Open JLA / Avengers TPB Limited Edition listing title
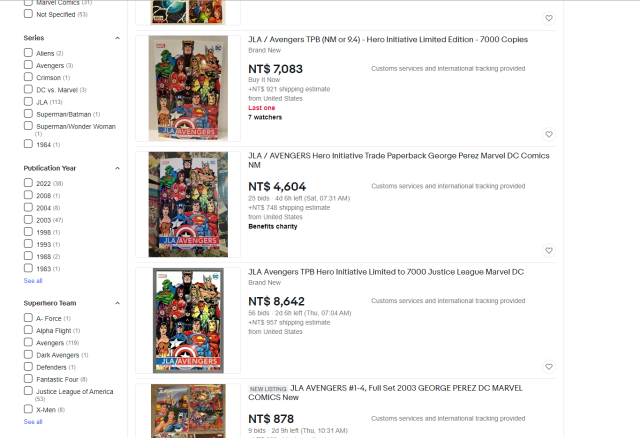 388,40
